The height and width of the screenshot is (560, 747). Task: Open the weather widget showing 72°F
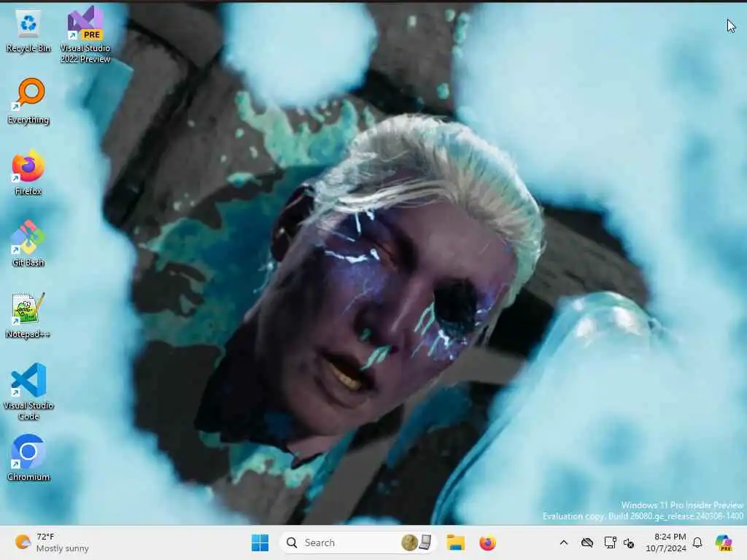point(52,542)
